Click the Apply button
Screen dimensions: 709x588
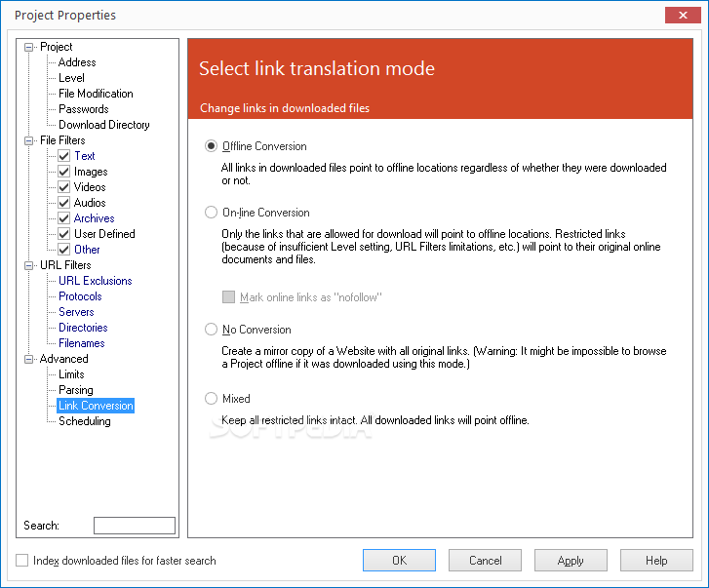(571, 561)
